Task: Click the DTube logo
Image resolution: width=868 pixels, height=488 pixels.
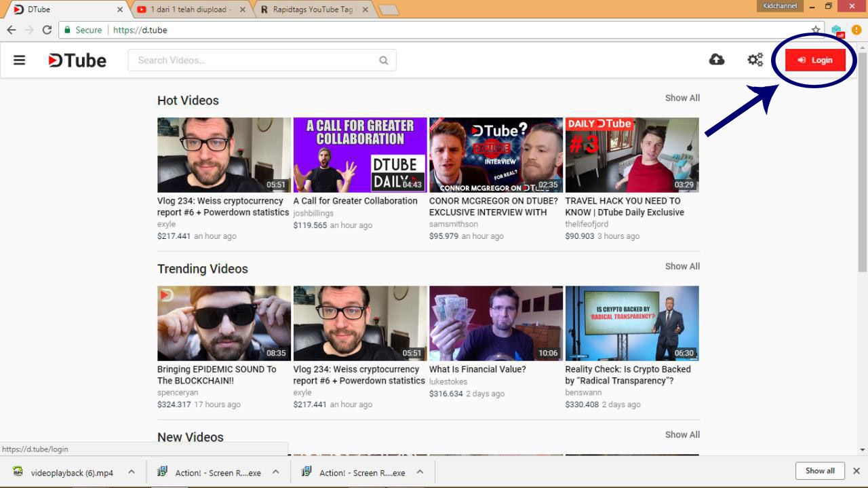Action: click(x=77, y=60)
